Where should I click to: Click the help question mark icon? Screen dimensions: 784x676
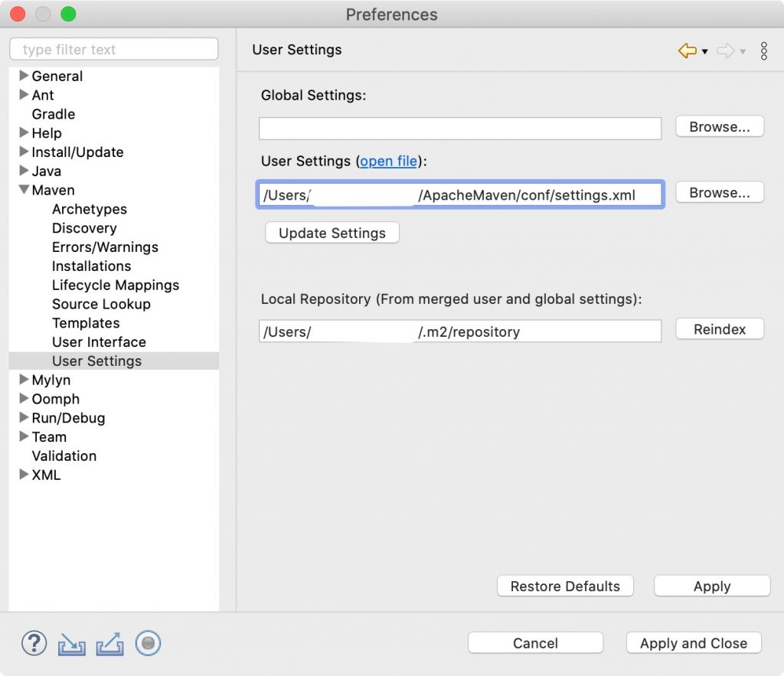34,644
